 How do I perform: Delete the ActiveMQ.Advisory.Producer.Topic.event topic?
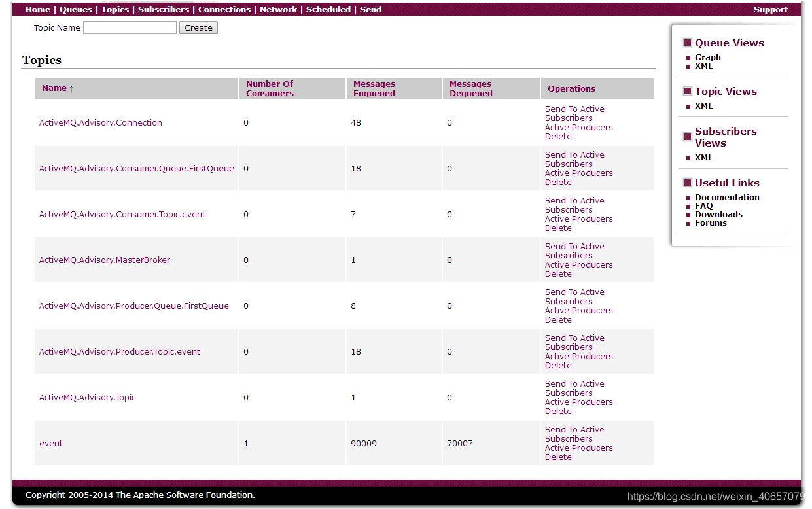tap(558, 366)
